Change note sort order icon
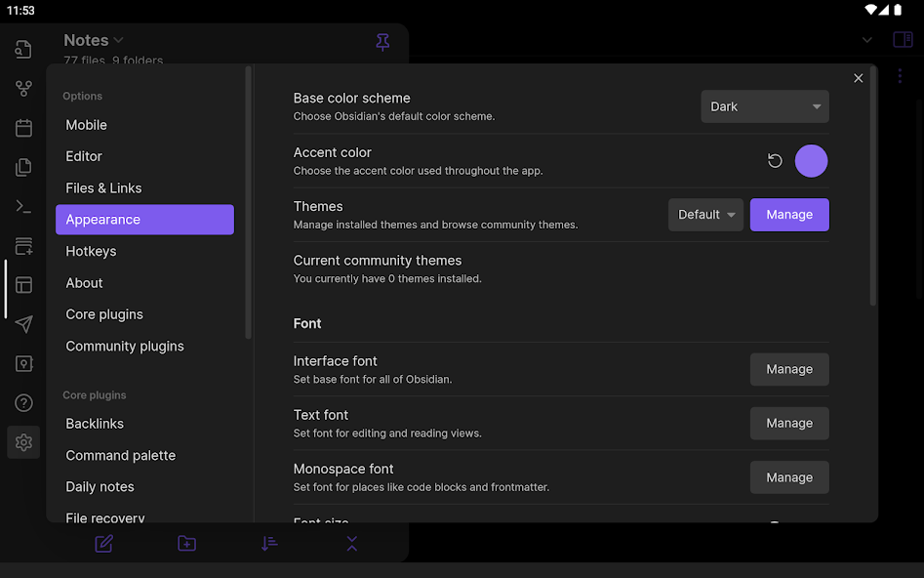The image size is (924, 578). point(269,544)
